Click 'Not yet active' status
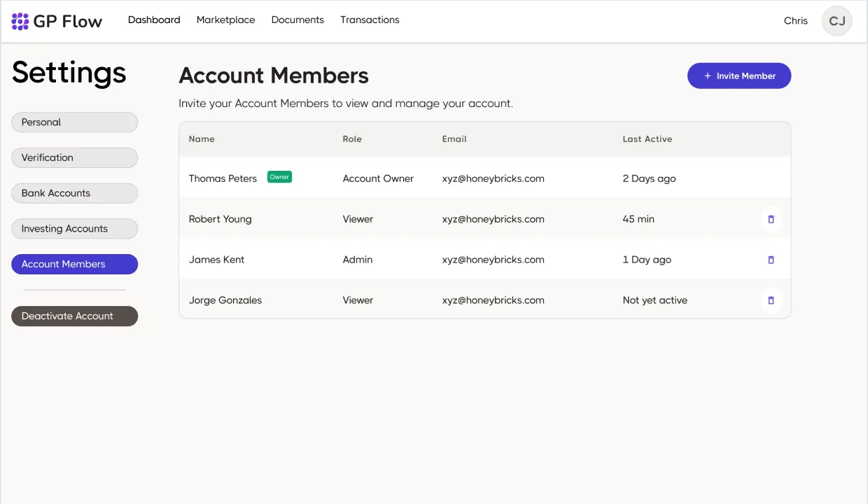This screenshot has width=868, height=504. pos(654,300)
